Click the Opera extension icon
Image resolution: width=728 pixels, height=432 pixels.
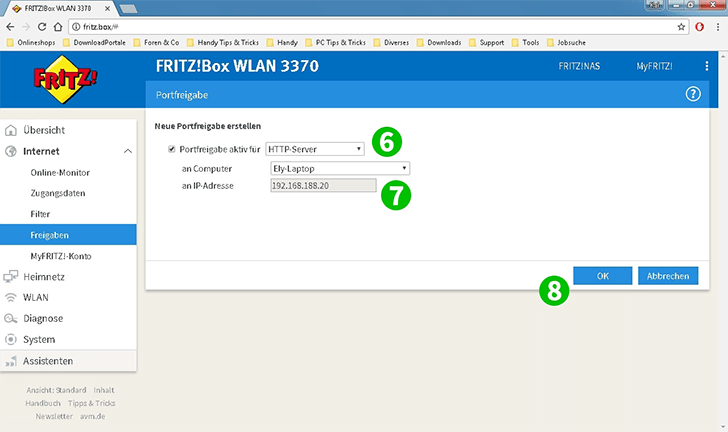pos(699,27)
